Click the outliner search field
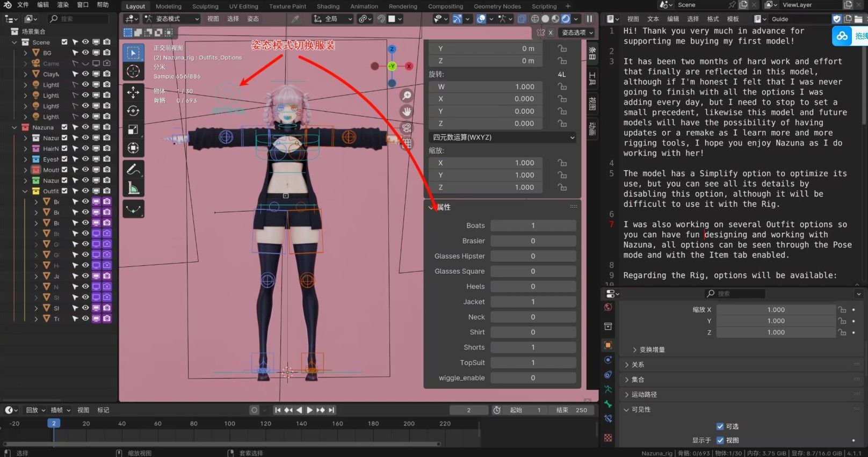868x457 pixels. point(78,19)
